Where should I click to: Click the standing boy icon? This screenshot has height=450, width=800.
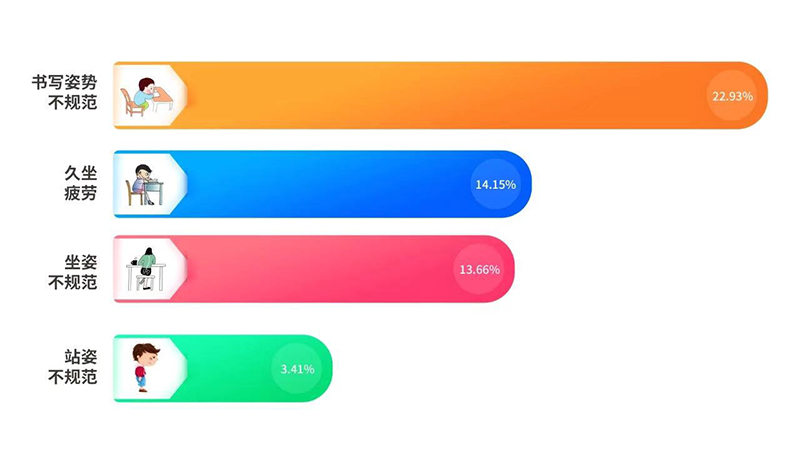[145, 367]
